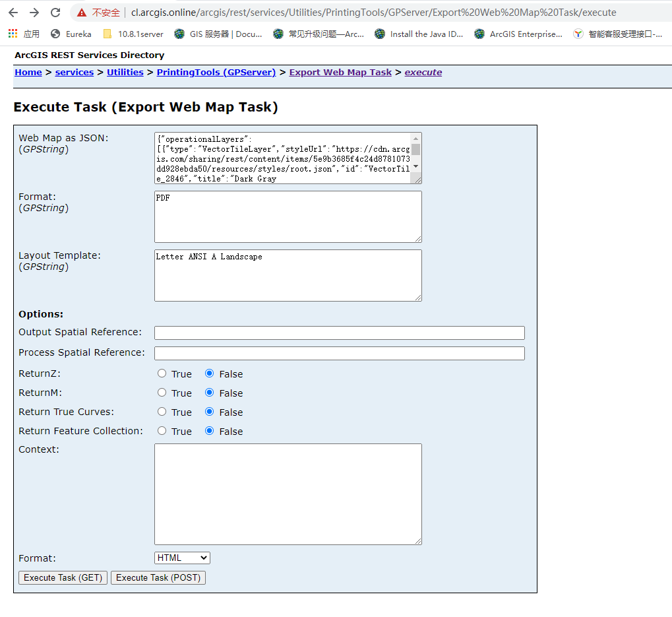Set Return True Curves to False
Viewport: 672px width, 617px height.
point(209,412)
